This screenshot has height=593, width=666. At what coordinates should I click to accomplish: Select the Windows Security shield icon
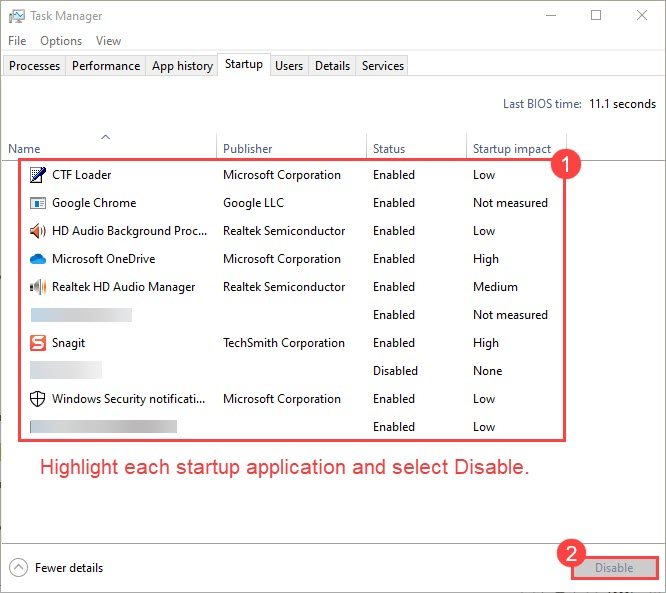[x=38, y=399]
